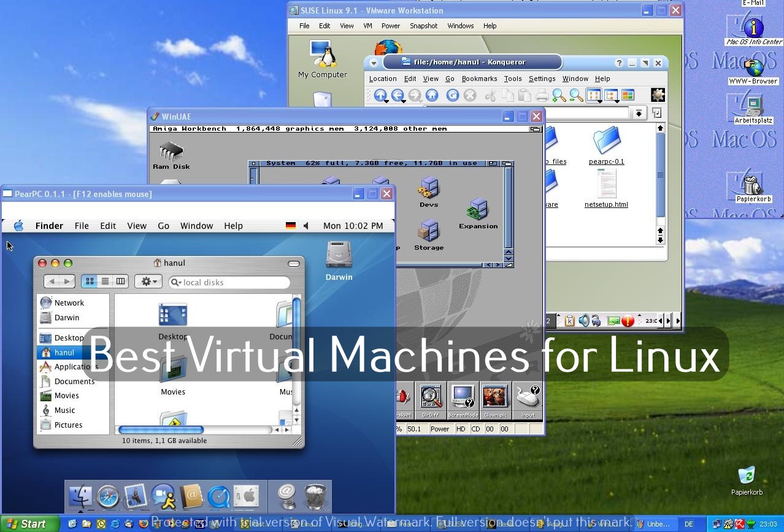Open the DirDiff icon in Amiga window

(431, 400)
